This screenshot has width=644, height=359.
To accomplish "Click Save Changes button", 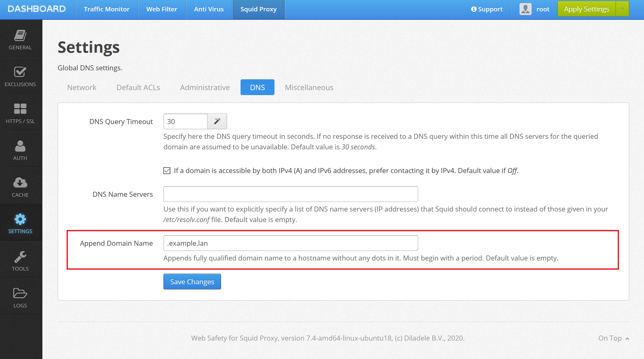I will [x=192, y=282].
